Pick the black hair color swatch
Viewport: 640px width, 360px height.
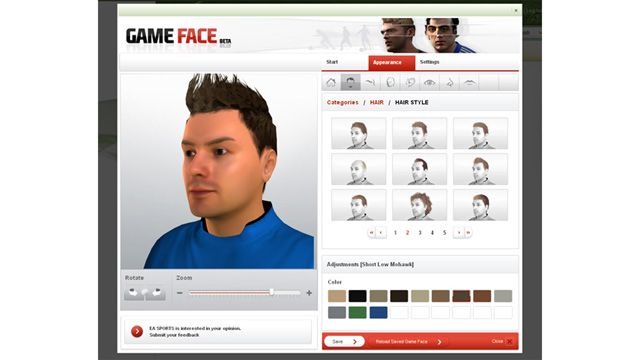coord(358,296)
